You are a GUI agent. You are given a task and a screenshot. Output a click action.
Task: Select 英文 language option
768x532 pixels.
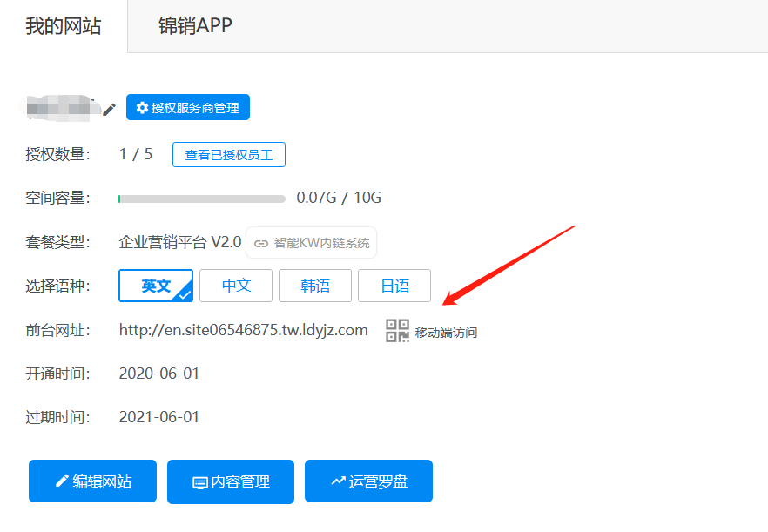pyautogui.click(x=156, y=286)
